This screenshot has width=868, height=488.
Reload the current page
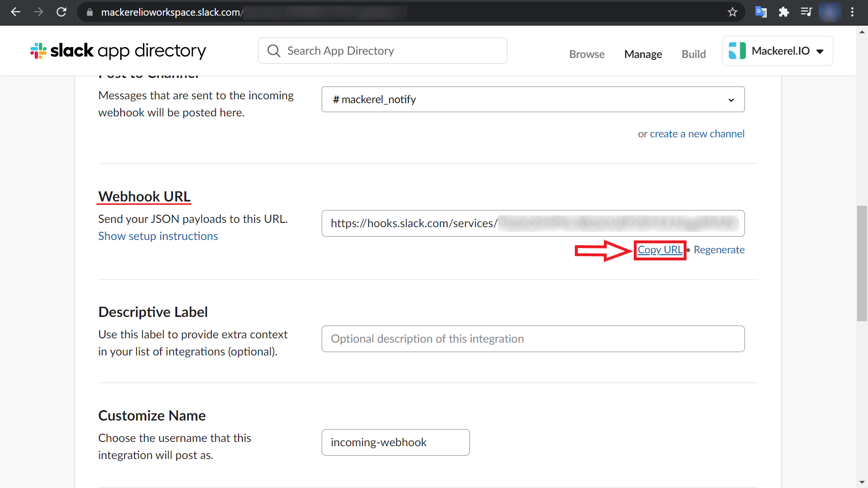click(x=61, y=12)
